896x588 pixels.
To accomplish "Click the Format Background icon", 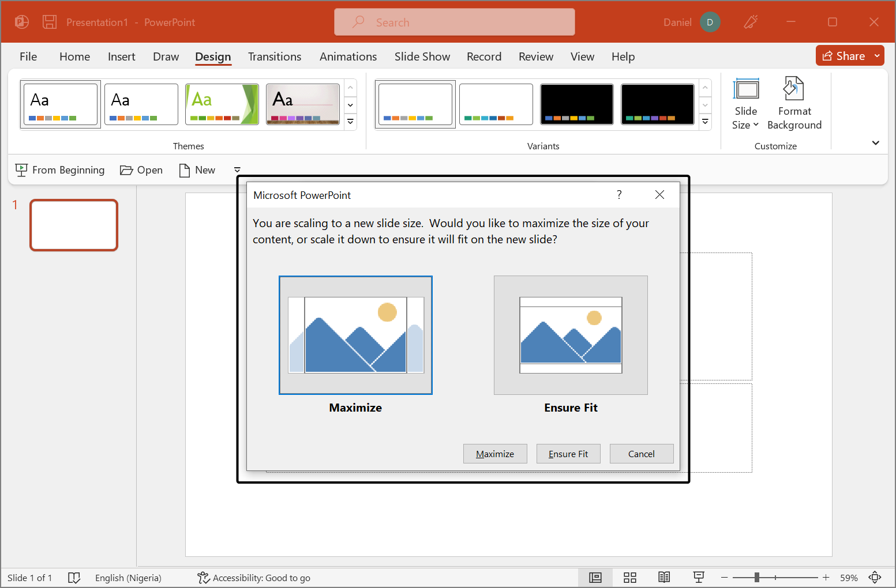I will pos(794,89).
